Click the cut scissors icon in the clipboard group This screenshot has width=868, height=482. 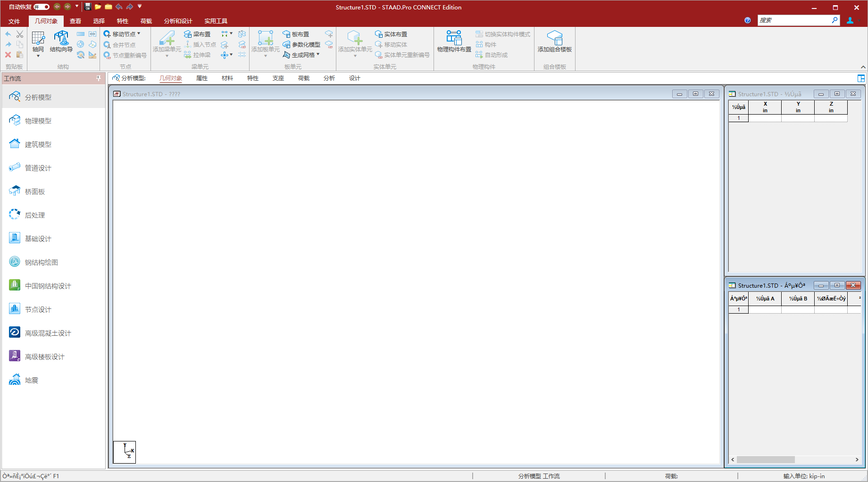(x=20, y=34)
